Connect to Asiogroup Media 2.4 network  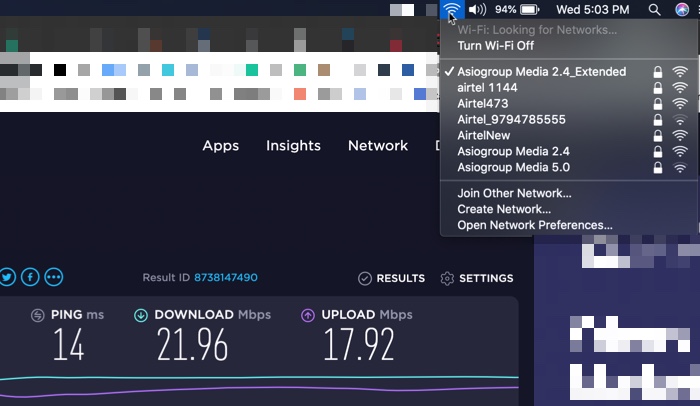click(x=568, y=151)
